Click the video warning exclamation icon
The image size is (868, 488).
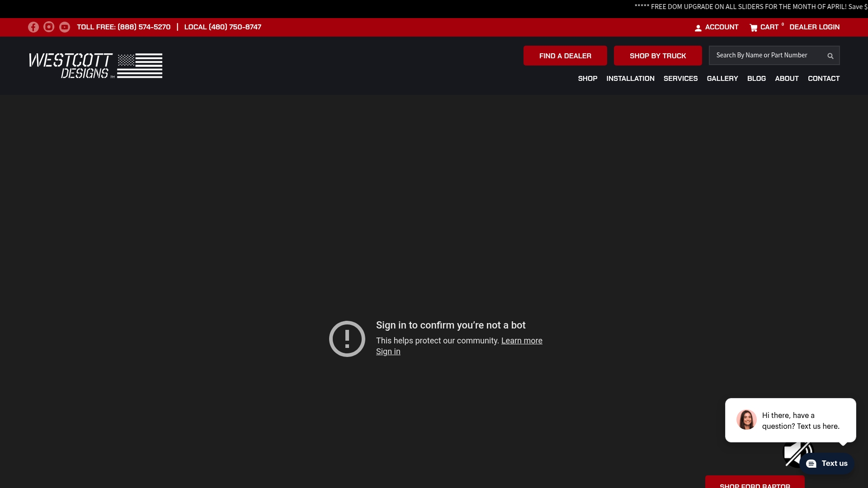point(347,338)
